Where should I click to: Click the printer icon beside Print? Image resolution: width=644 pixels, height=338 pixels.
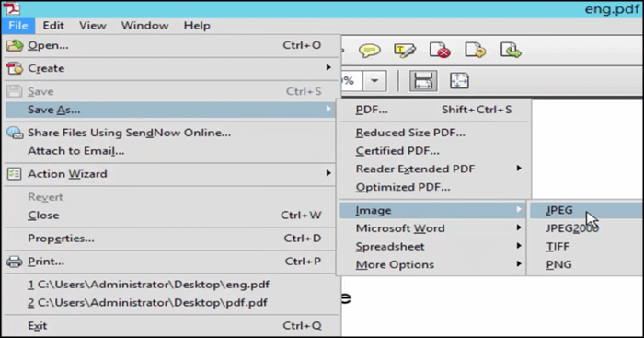[x=15, y=262]
